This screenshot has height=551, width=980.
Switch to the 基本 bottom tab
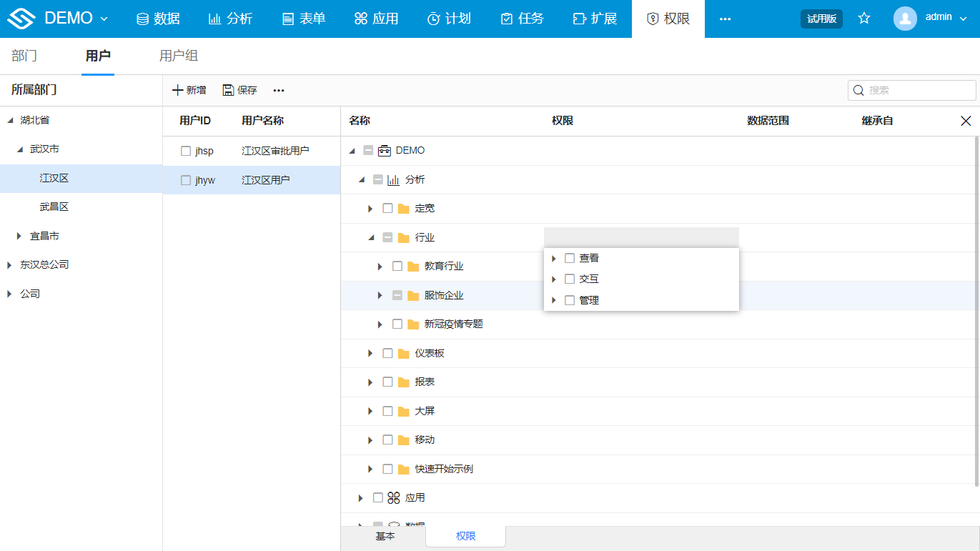pos(385,536)
